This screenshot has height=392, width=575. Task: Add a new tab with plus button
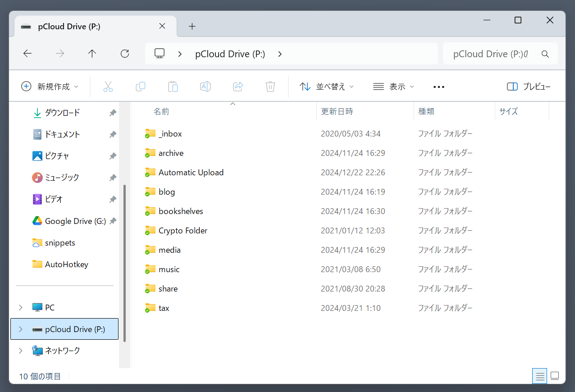coord(192,27)
